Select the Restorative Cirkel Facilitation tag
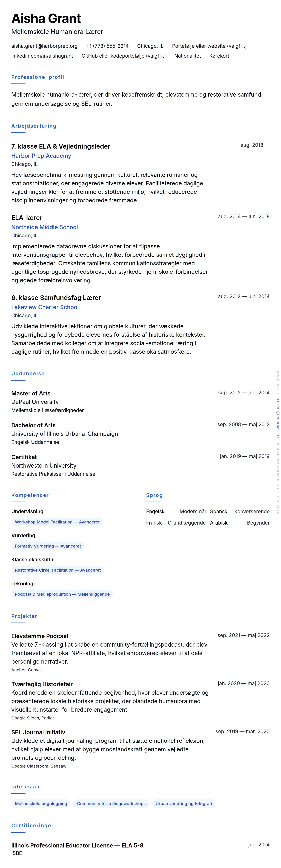 58,570
